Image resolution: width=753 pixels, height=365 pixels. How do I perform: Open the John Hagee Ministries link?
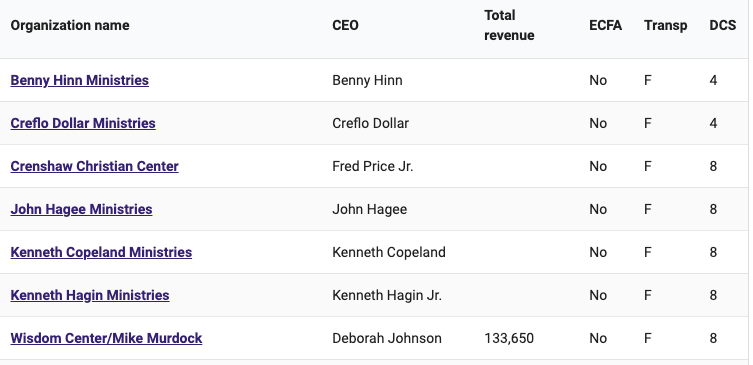pos(82,209)
